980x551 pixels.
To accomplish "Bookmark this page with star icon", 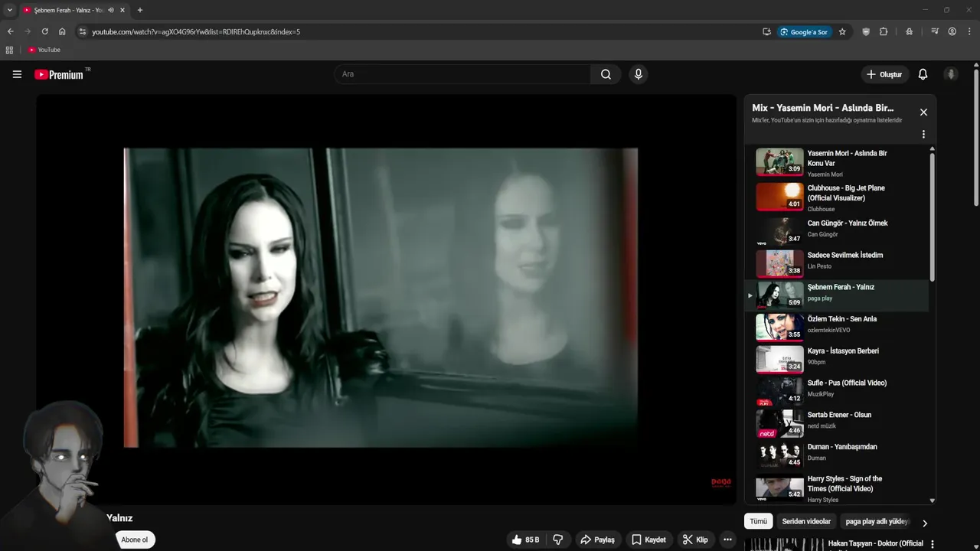I will pyautogui.click(x=842, y=31).
